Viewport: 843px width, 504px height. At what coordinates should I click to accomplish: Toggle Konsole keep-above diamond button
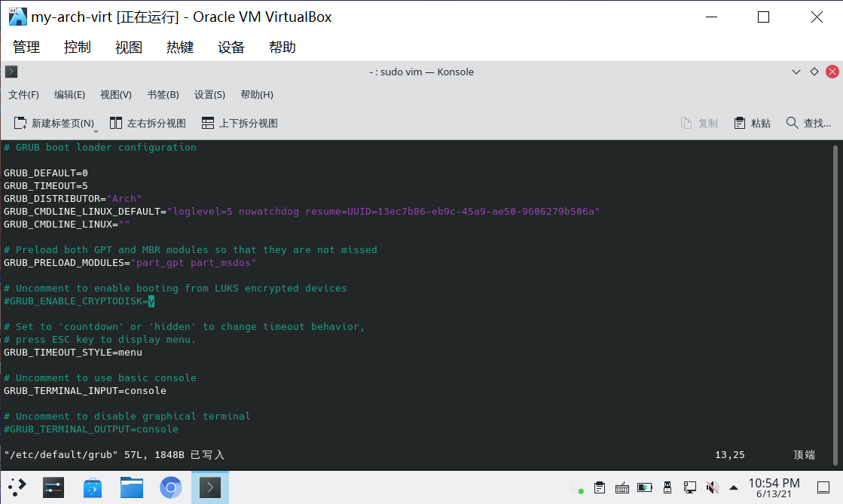(x=814, y=72)
